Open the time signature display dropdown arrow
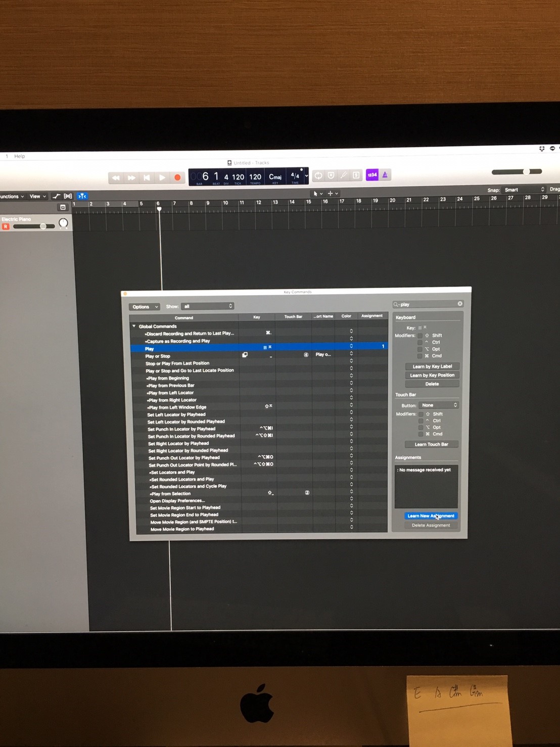This screenshot has width=560, height=747. click(306, 176)
